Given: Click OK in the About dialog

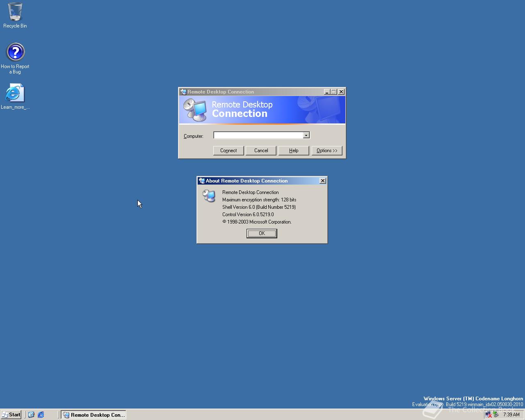Looking at the screenshot, I should pyautogui.click(x=262, y=233).
